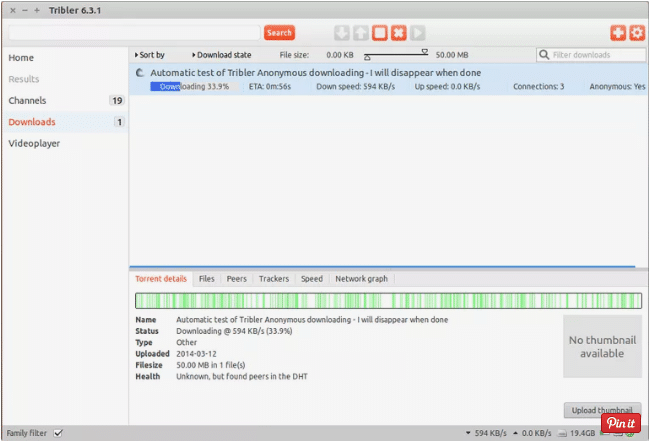Click the 0.00 KB file size minimum label
The image size is (650, 442).
click(x=340, y=55)
